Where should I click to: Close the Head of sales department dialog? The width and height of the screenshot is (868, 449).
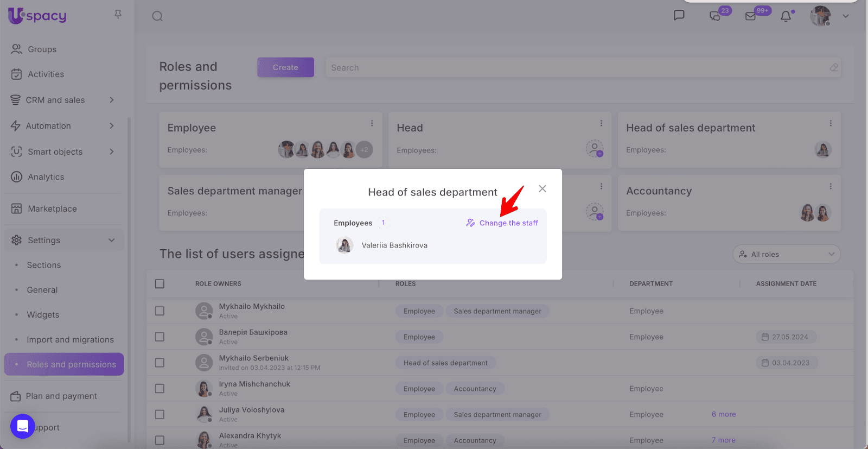(x=542, y=188)
